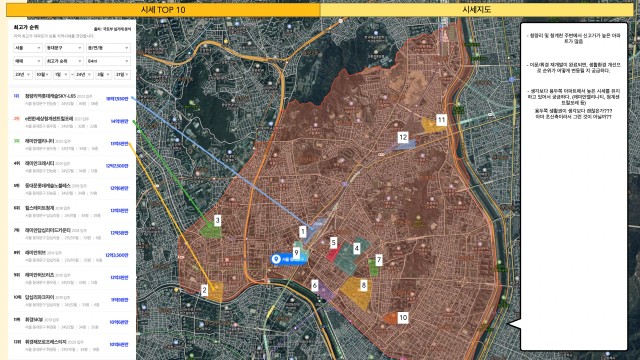
Task: Switch to the 시세 TOP 10 tab
Action: 163,10
